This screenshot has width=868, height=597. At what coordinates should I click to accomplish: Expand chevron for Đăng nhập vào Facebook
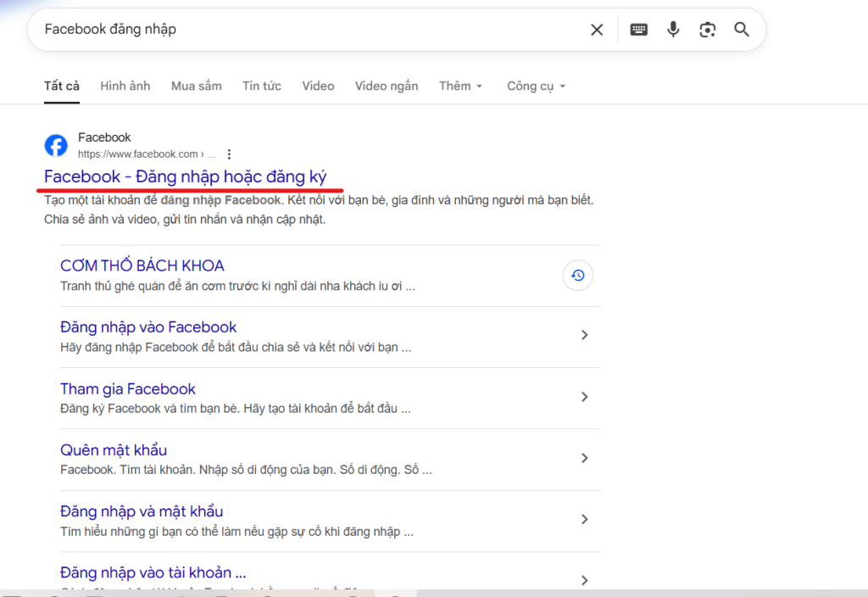[x=584, y=335]
